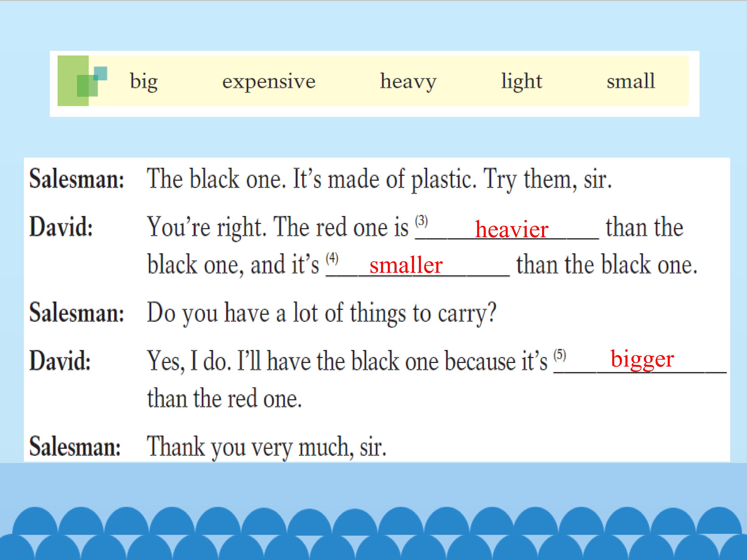747x560 pixels.
Task: Click the first 'David:' speaker label
Action: pos(61,227)
